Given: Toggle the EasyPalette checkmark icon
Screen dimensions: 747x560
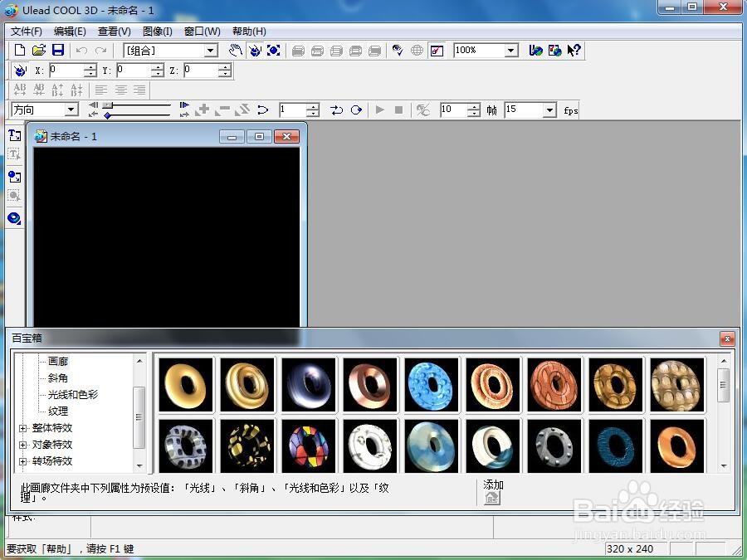Looking at the screenshot, I should pyautogui.click(x=437, y=51).
